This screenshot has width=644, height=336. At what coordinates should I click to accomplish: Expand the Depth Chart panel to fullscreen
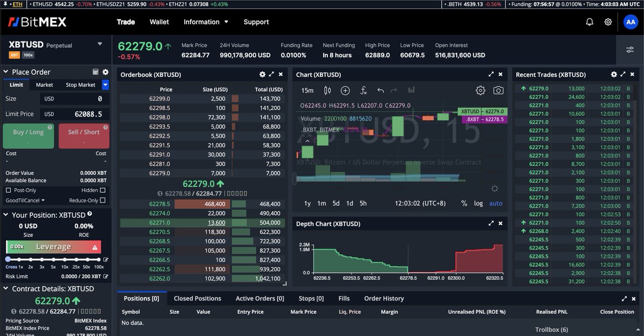pos(491,224)
